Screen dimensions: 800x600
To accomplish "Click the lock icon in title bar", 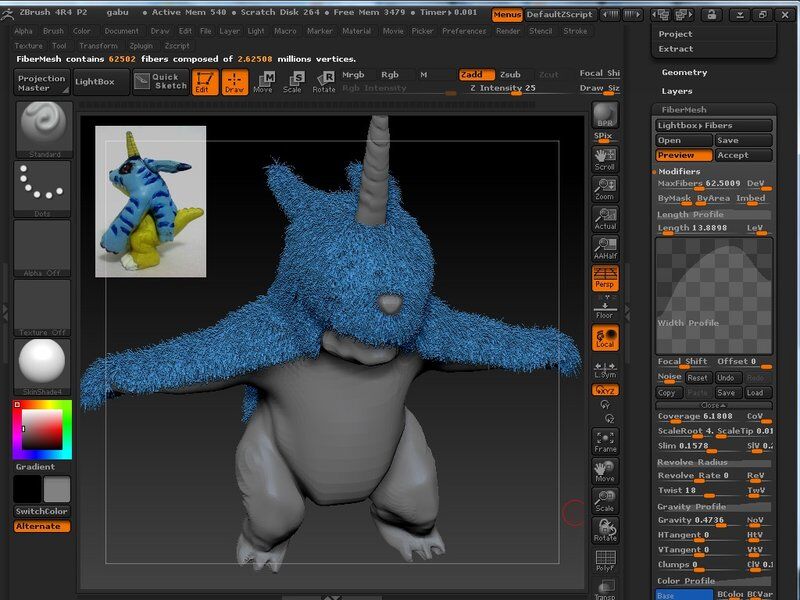I will 711,15.
